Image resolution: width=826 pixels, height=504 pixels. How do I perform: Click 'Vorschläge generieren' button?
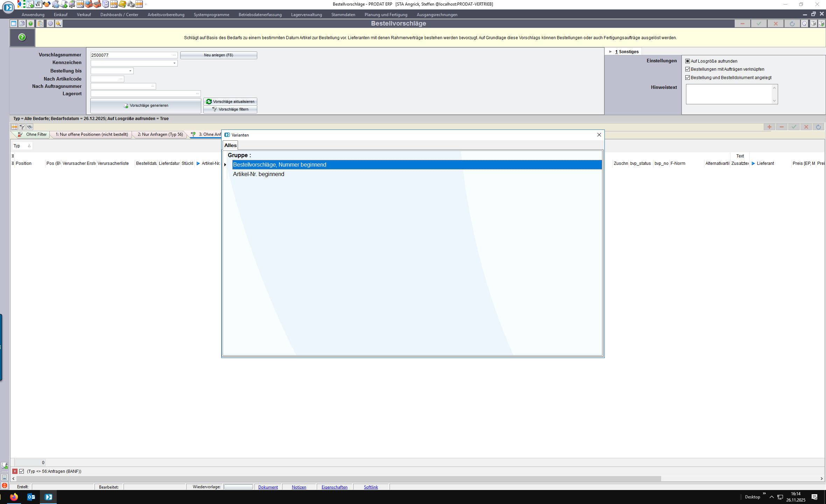[146, 105]
